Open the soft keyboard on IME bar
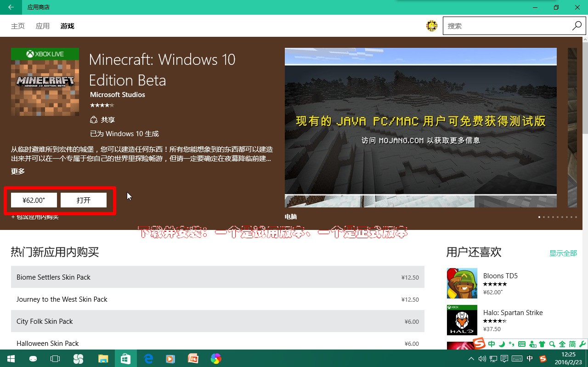588x367 pixels. coord(522,344)
